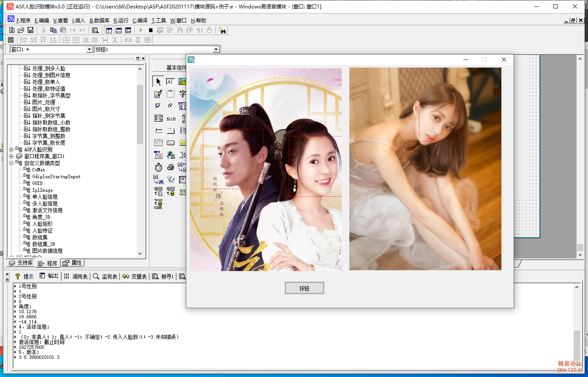Screen dimensions: 588x377
Task: Expand the ASF人脸识别 tree node
Action: point(11,149)
